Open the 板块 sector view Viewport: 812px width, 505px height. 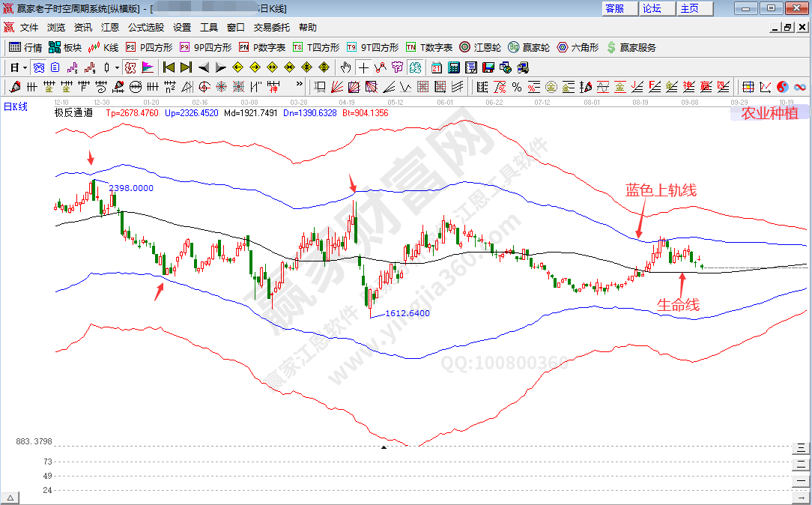(x=64, y=47)
